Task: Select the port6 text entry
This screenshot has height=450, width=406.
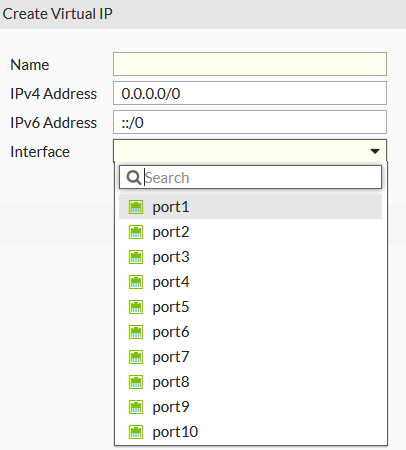Action: point(171,332)
